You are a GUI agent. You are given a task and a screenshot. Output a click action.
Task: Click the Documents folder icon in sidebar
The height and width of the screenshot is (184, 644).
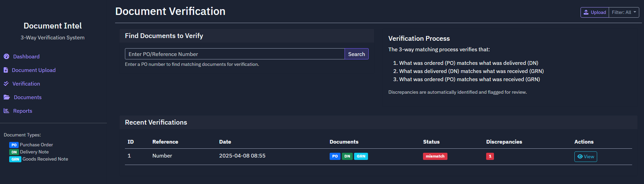pos(7,97)
